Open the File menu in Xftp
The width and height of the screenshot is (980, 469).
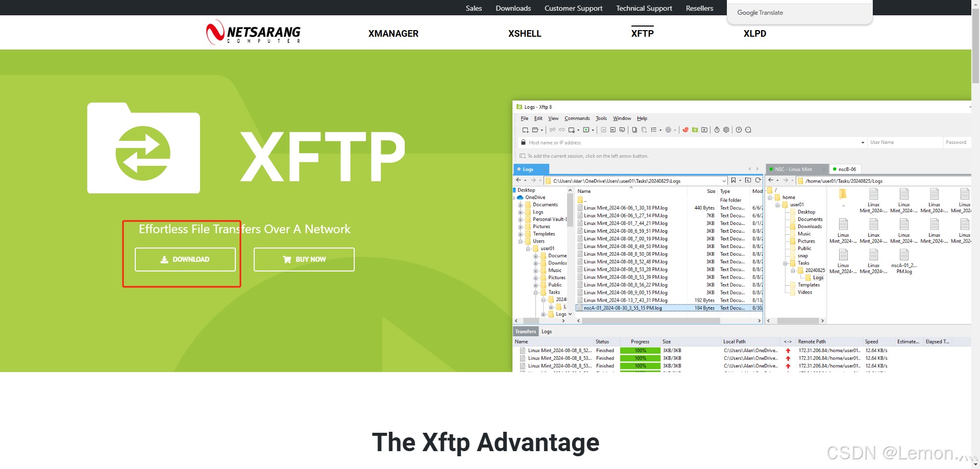524,118
